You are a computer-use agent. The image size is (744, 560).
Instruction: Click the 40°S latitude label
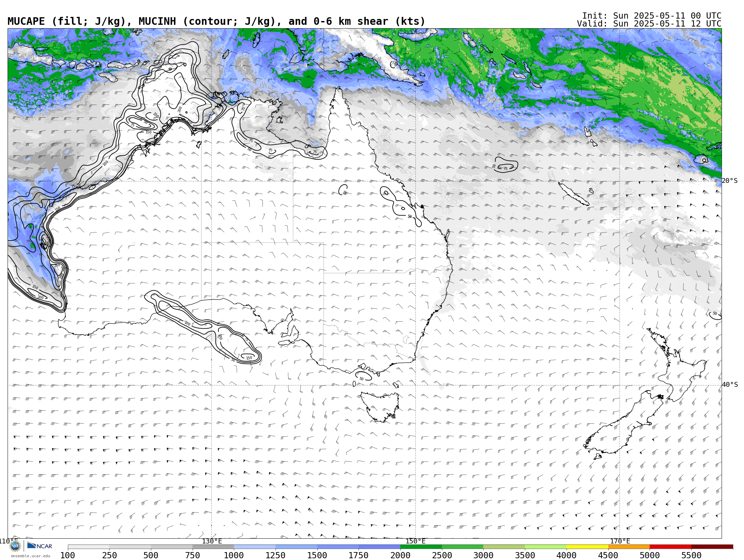(730, 385)
